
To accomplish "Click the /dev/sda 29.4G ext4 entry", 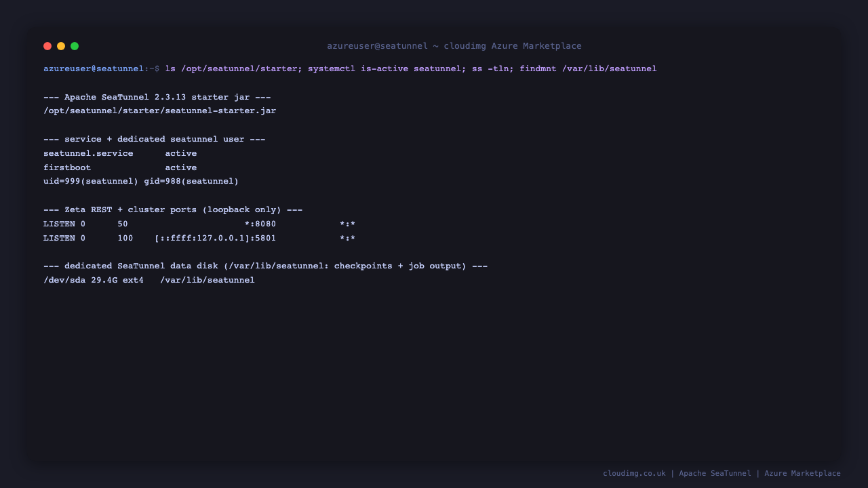I will tap(94, 280).
